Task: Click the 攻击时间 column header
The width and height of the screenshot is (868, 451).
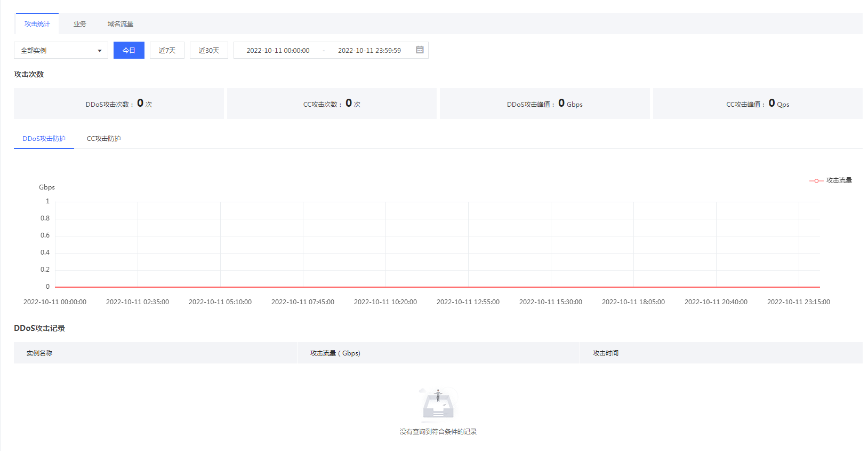Action: tap(606, 353)
